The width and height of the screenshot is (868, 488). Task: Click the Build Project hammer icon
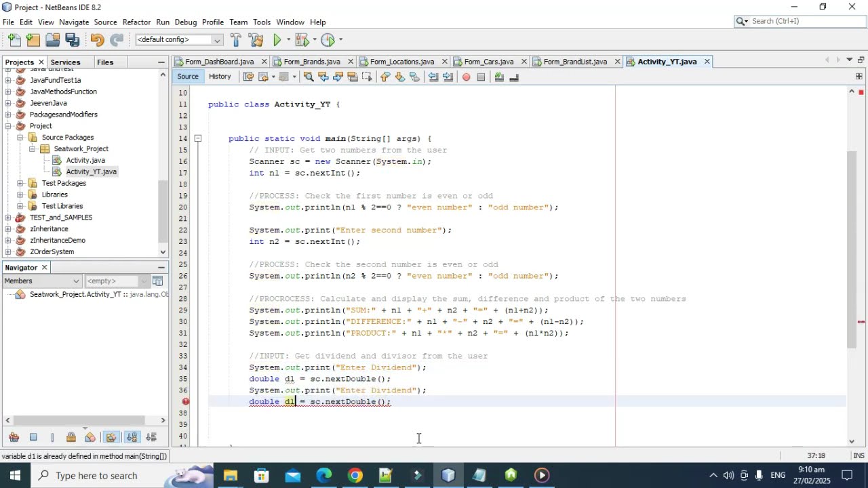(x=236, y=40)
